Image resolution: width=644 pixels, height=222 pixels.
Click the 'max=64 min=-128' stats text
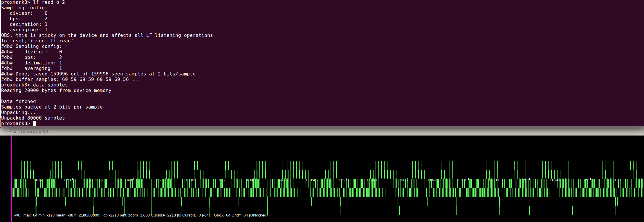(x=39, y=215)
